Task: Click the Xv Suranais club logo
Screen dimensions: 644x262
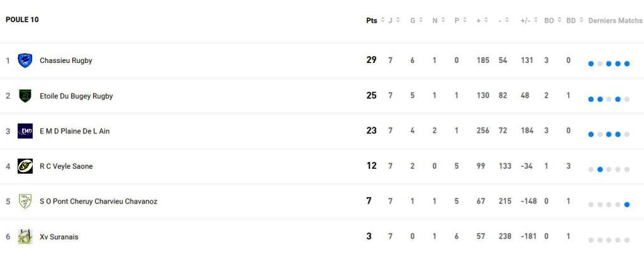Action: pyautogui.click(x=25, y=237)
